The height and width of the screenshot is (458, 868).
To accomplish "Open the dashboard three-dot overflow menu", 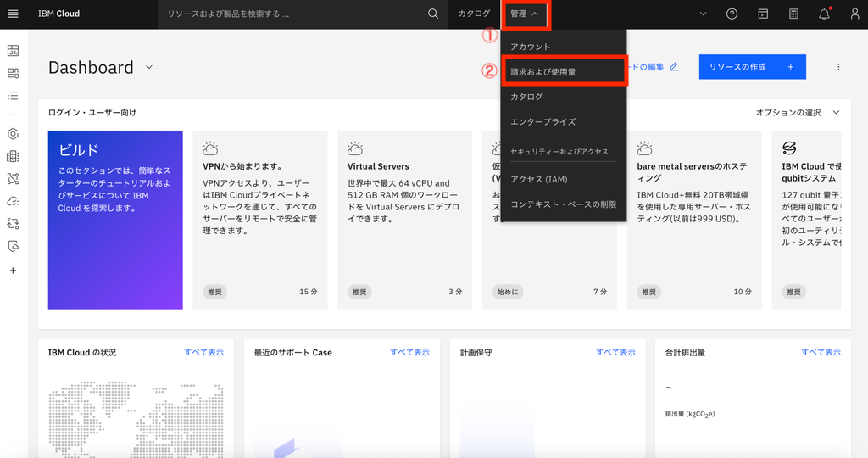I will tap(838, 67).
